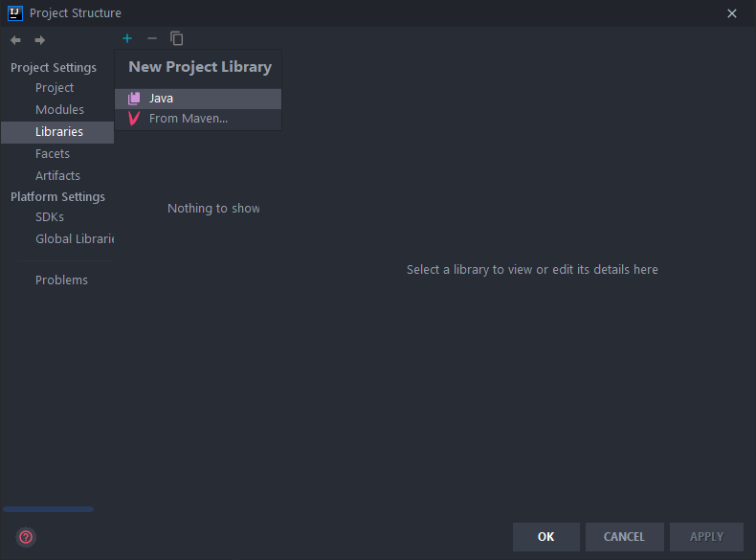This screenshot has height=560, width=756.
Task: Open the Project settings page
Action: tap(55, 88)
